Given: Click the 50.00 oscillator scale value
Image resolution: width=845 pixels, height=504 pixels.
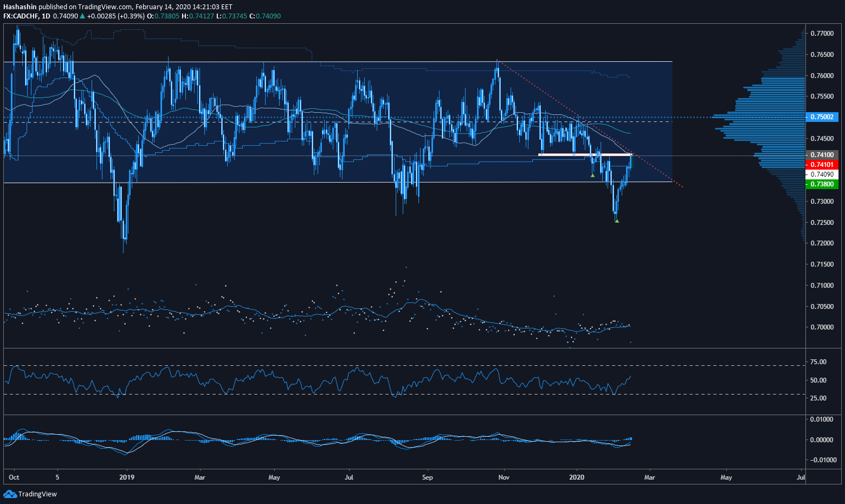Looking at the screenshot, I should point(818,380).
